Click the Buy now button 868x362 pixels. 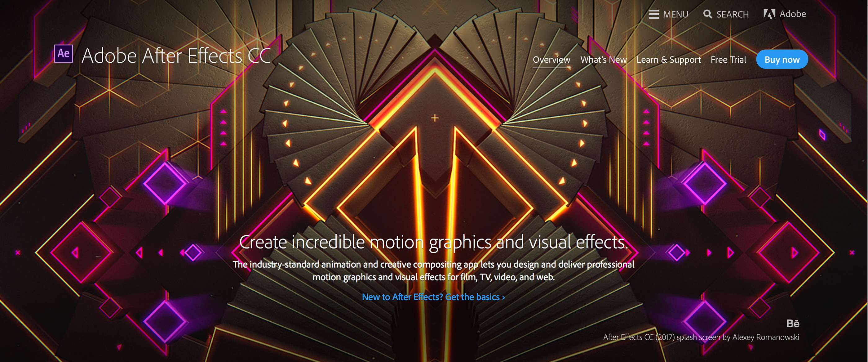point(782,59)
